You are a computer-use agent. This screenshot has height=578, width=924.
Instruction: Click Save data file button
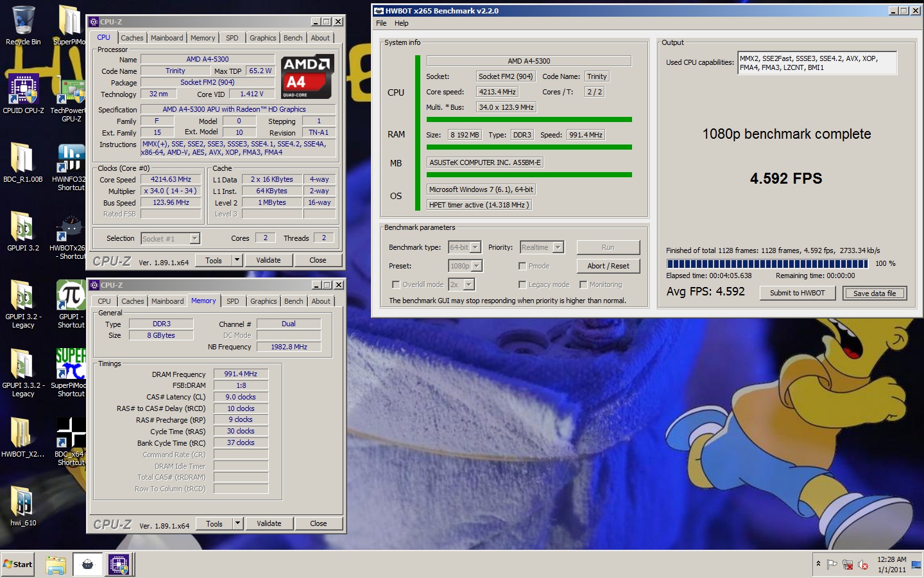click(875, 293)
